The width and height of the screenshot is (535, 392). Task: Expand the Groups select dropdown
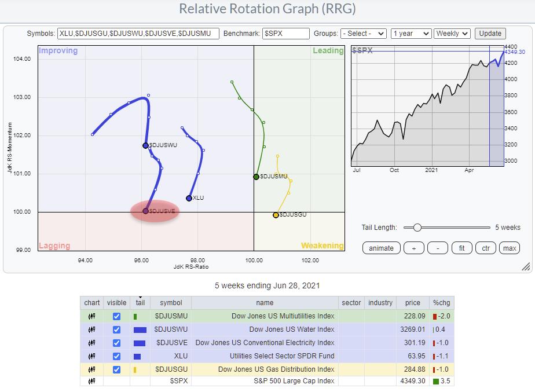(x=363, y=34)
